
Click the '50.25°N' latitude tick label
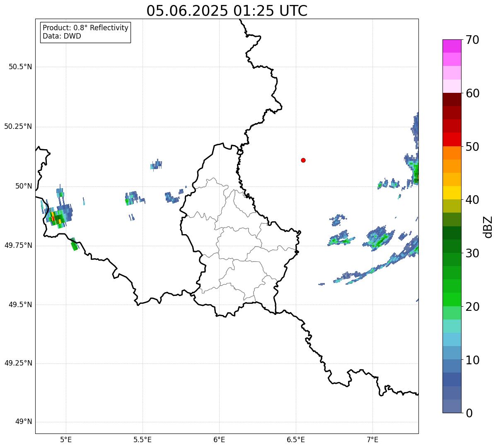pyautogui.click(x=18, y=126)
